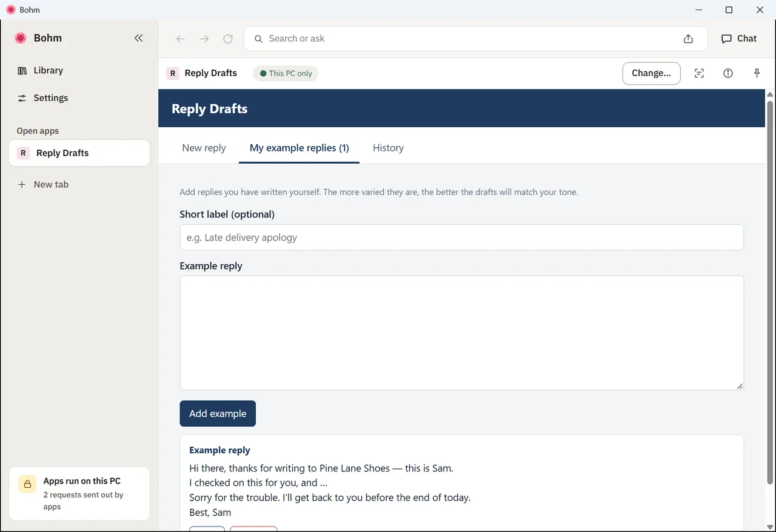Screen dimensions: 776x532
Task: Open the Library from the sidebar
Action: point(79,70)
